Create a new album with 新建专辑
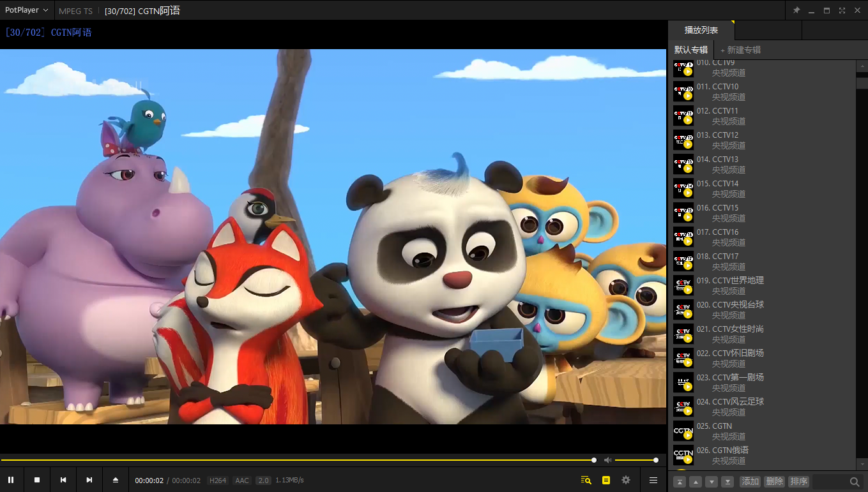Image resolution: width=868 pixels, height=492 pixels. pos(740,50)
